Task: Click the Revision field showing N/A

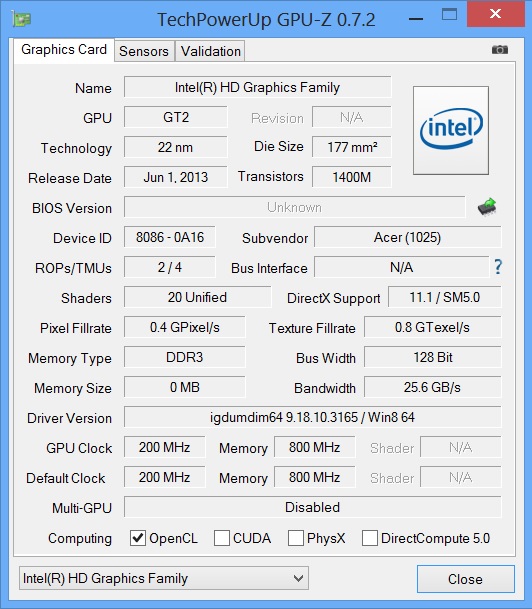Action: pyautogui.click(x=352, y=117)
